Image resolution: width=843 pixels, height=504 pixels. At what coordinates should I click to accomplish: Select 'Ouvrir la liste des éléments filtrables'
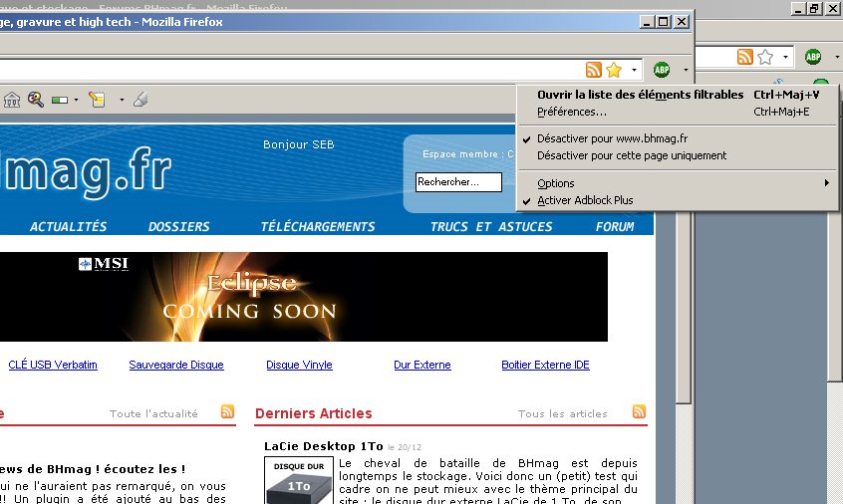pos(678,95)
